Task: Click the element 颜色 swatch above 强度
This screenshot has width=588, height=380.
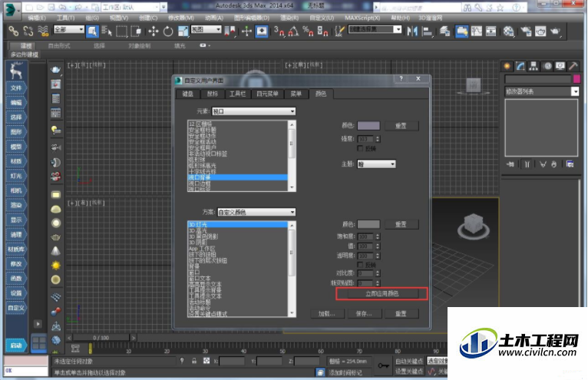Action: coord(368,126)
